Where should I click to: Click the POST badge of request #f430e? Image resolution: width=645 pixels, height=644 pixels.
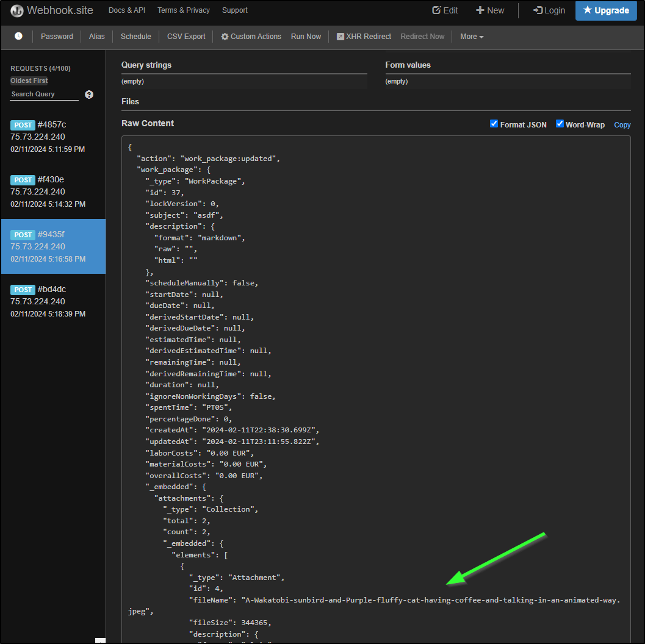tap(23, 180)
